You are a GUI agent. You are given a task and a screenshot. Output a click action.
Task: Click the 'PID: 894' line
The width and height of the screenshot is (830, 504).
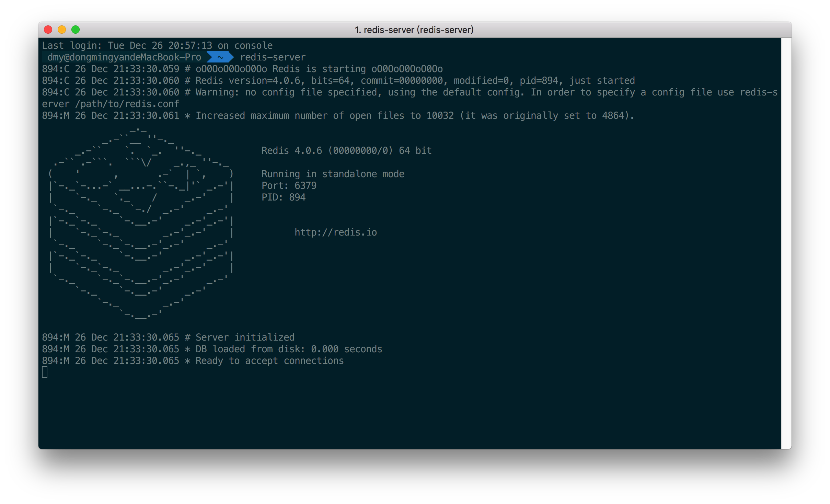(x=283, y=197)
